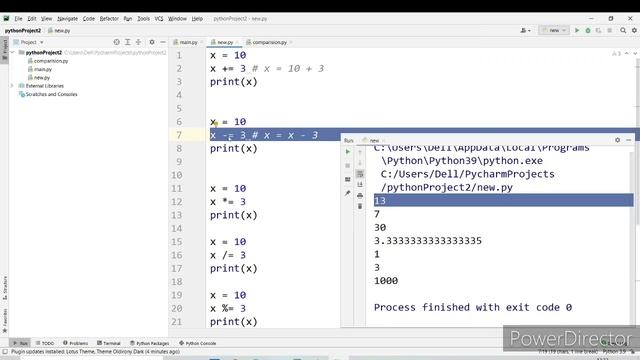Open the Run menu
The height and width of the screenshot is (360, 640).
[128, 19]
